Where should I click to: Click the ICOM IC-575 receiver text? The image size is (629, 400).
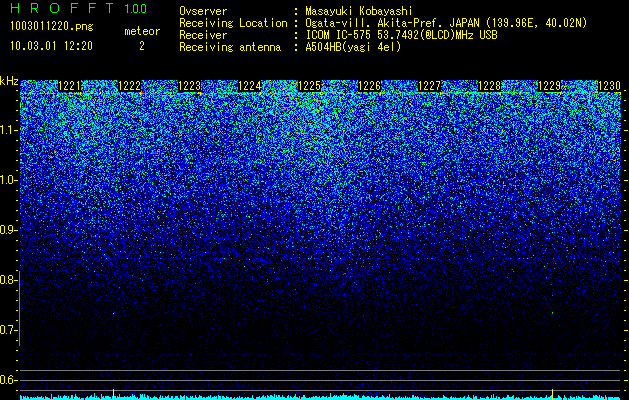coord(401,35)
